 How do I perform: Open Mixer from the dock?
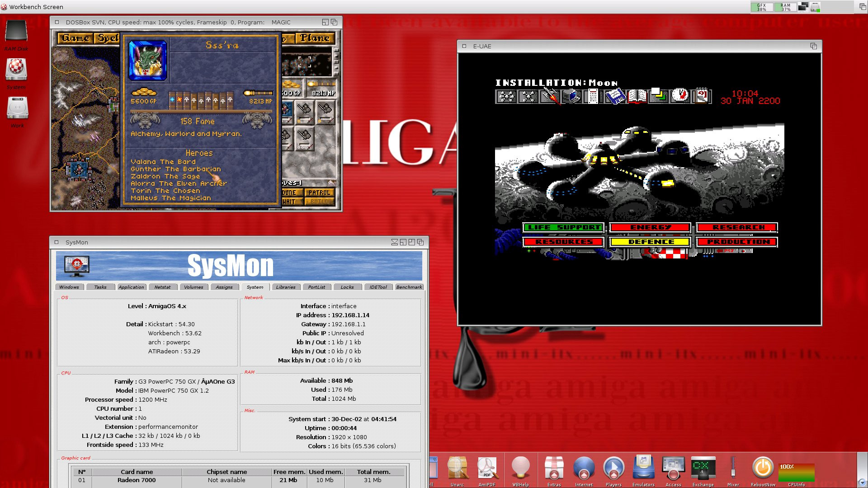pyautogui.click(x=733, y=471)
